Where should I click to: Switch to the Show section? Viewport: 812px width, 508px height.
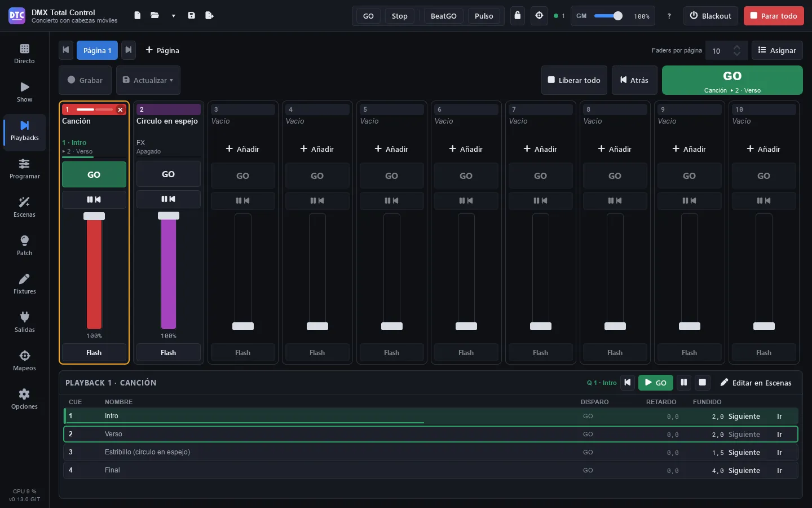(25, 92)
